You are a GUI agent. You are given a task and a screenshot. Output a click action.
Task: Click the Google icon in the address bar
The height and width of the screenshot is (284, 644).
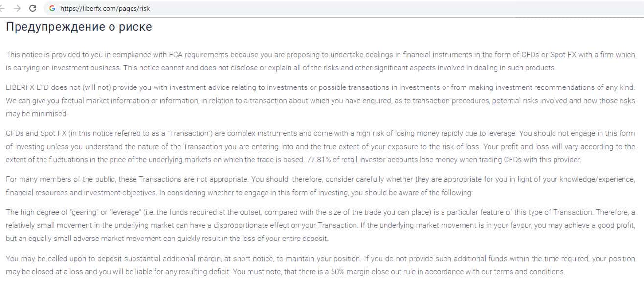tap(52, 8)
